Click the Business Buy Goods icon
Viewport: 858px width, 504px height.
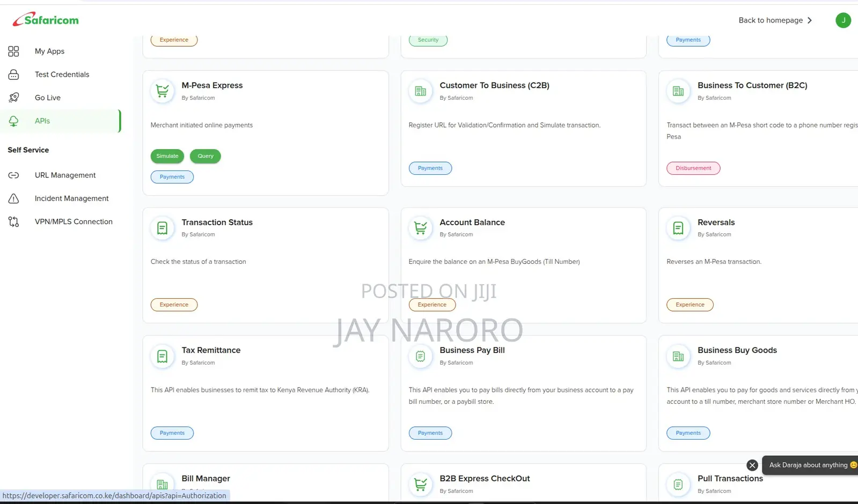click(x=678, y=356)
